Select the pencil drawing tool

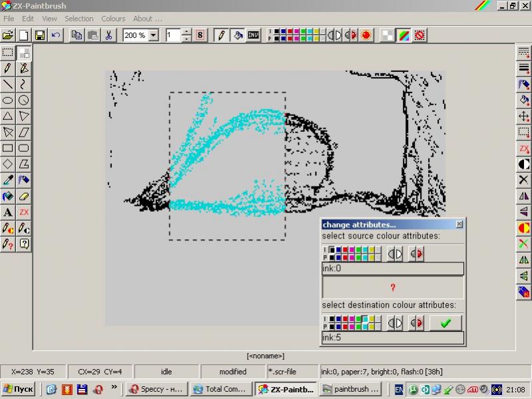(x=8, y=68)
